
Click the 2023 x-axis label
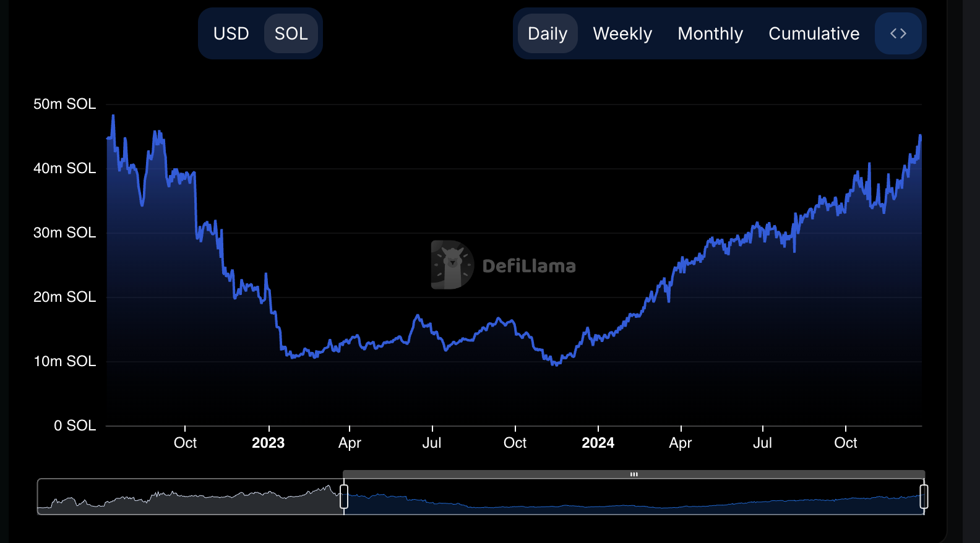coord(269,443)
